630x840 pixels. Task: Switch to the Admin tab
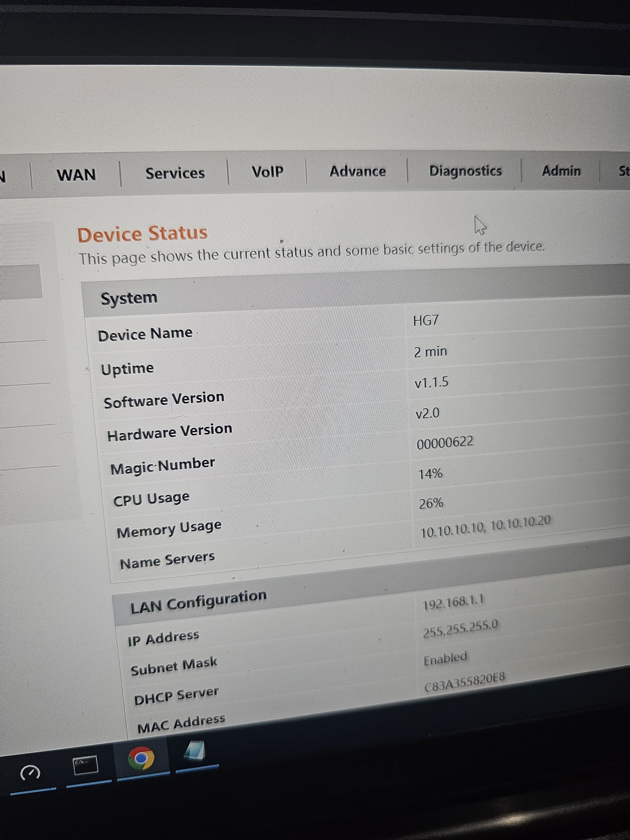pyautogui.click(x=561, y=171)
